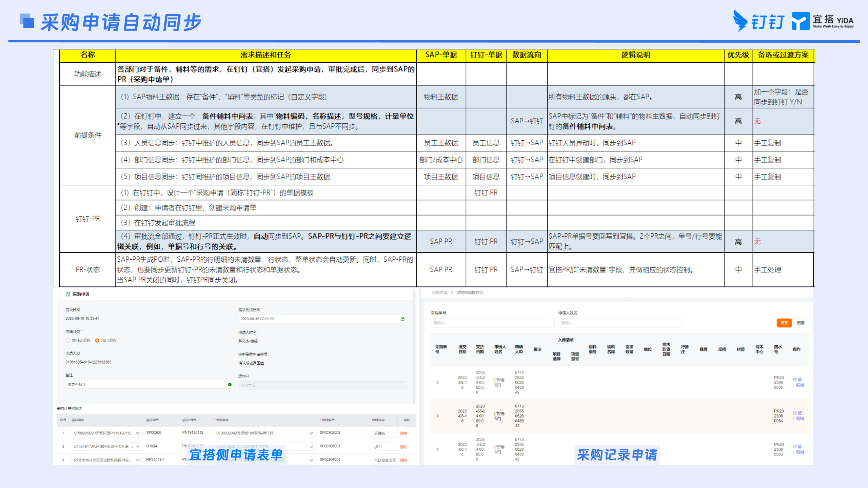Click 编辑 for record PR2023080055
Viewport: 868px width, 488px height.
point(800,385)
